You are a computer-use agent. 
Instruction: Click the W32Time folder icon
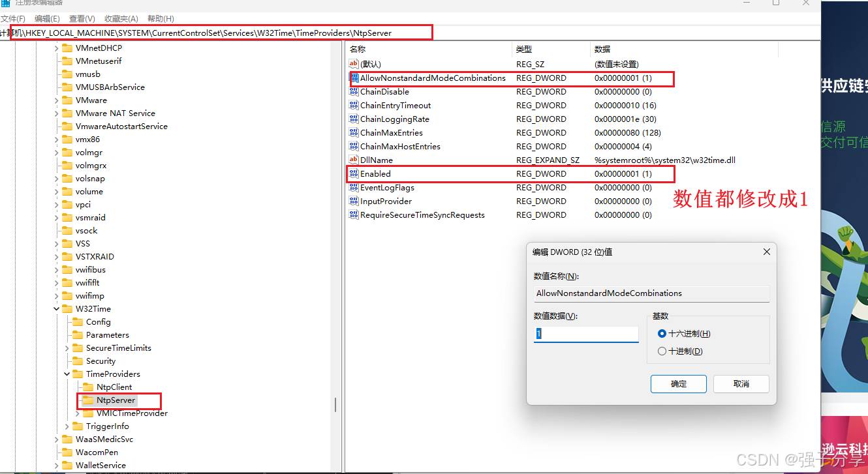[67, 308]
